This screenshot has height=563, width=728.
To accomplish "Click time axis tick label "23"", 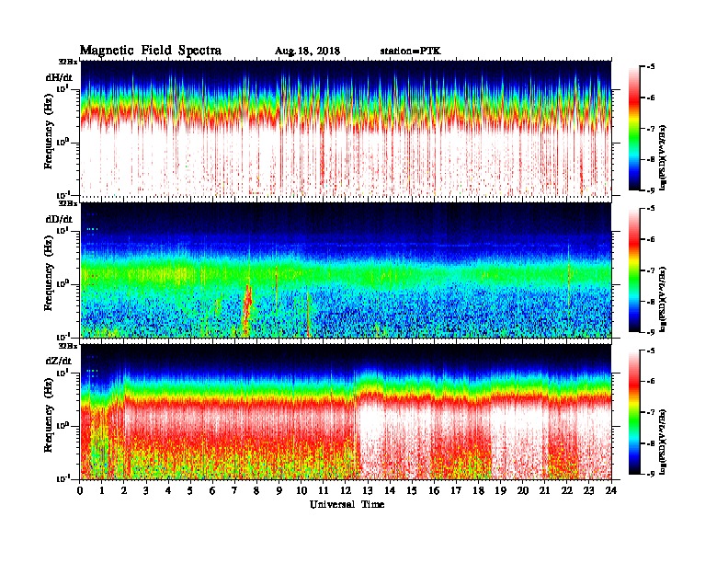I will tap(588, 491).
